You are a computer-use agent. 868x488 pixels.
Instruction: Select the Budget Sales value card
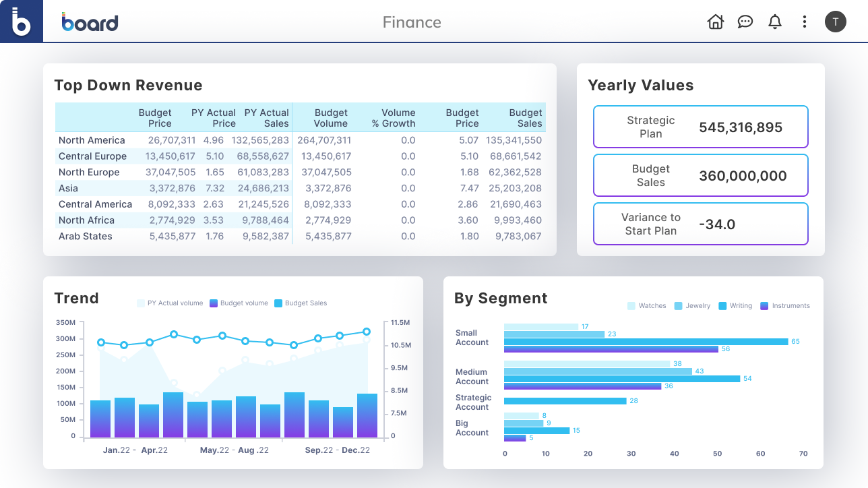coord(700,175)
